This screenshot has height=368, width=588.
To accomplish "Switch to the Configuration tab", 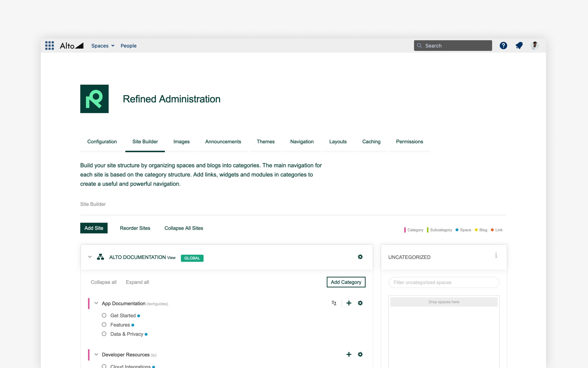I will 102,142.
